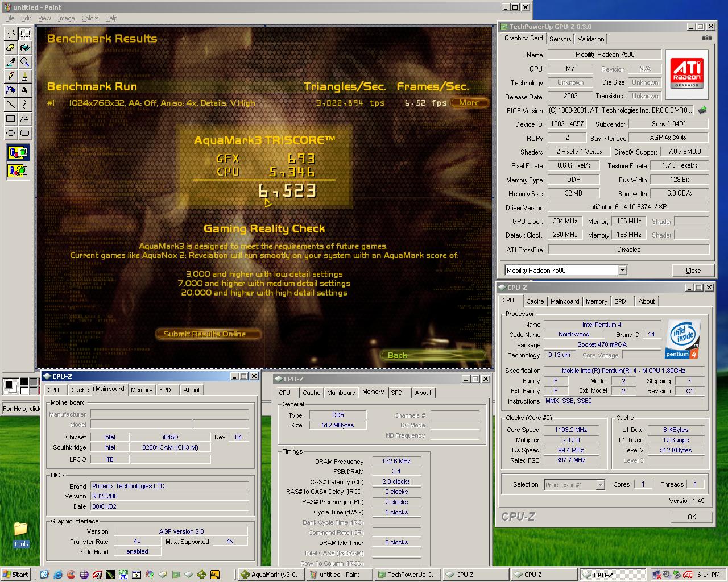Click the ATI icon in the system tray
Screen dimensions: 728x582
point(687,575)
